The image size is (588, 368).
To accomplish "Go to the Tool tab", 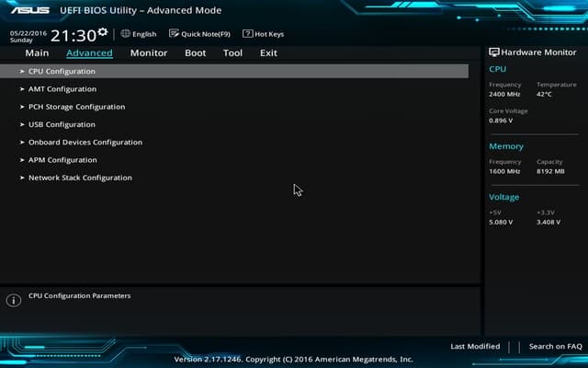I will tap(232, 53).
